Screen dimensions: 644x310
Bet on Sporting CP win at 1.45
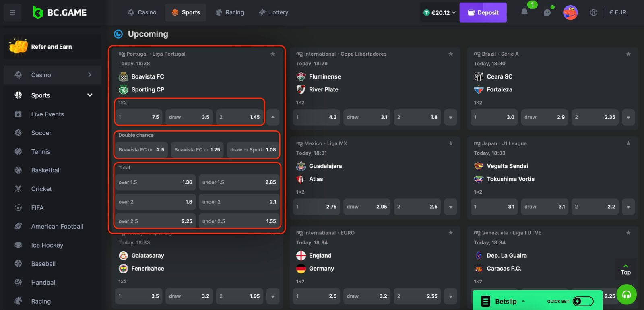240,117
